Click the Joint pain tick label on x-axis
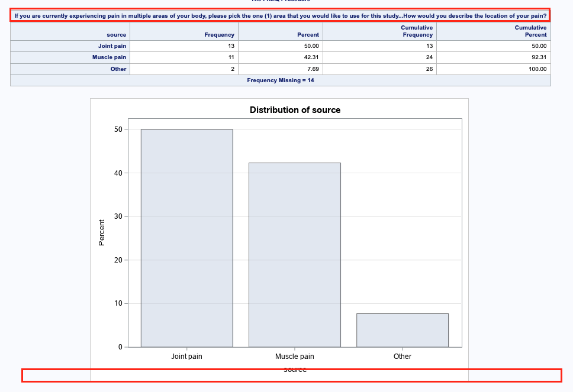Screen dimensions: 573x392 (186, 356)
